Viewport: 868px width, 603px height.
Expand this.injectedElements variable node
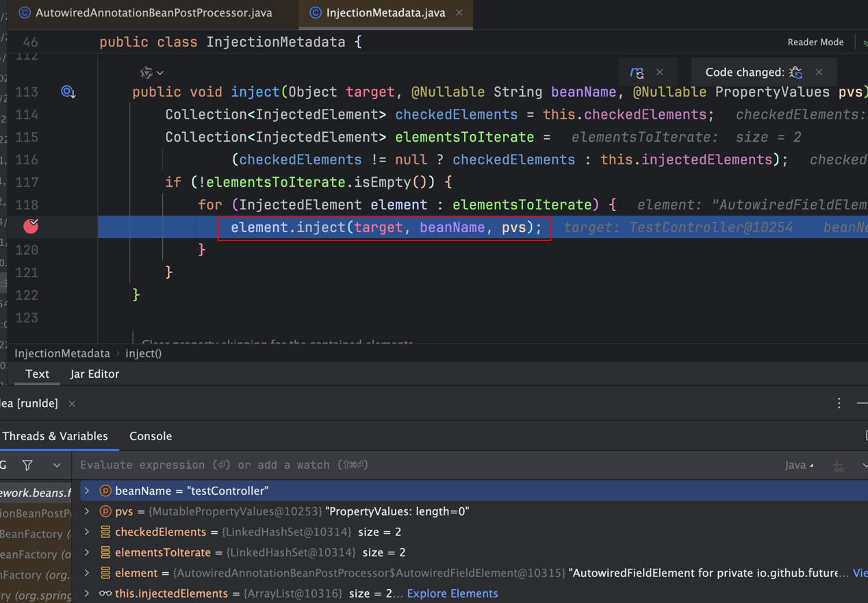point(87,593)
